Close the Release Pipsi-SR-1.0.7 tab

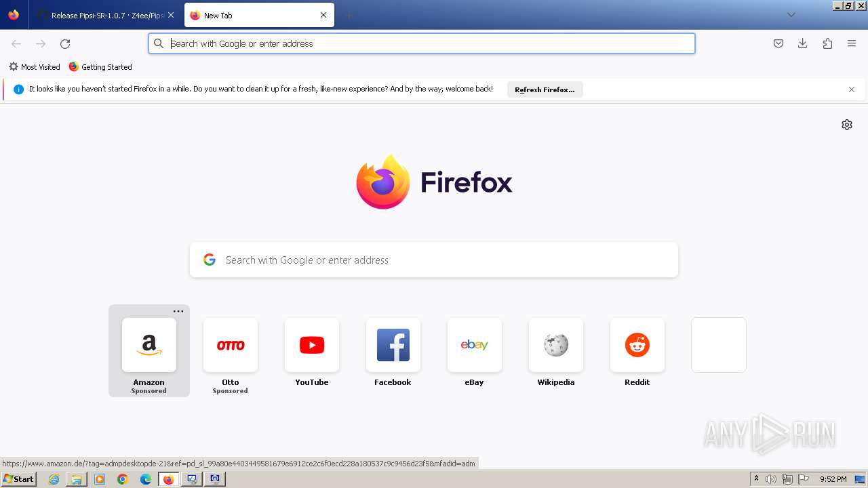(171, 15)
